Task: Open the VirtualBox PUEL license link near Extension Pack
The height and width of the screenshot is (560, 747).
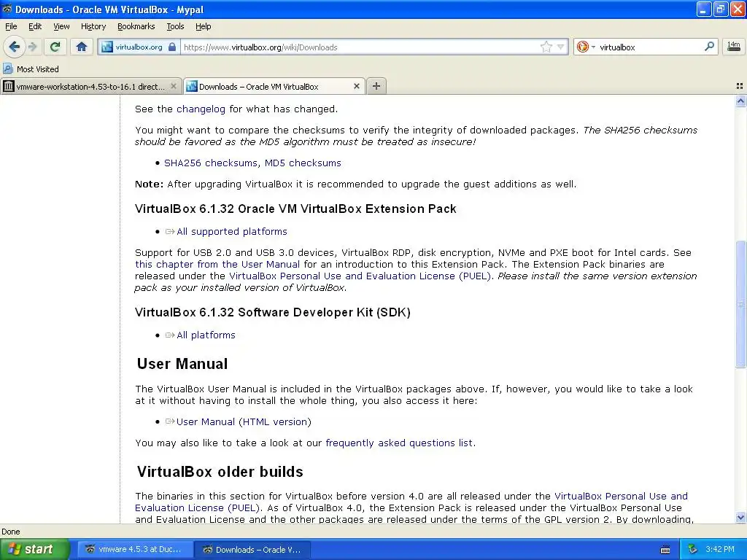Action: coord(360,276)
